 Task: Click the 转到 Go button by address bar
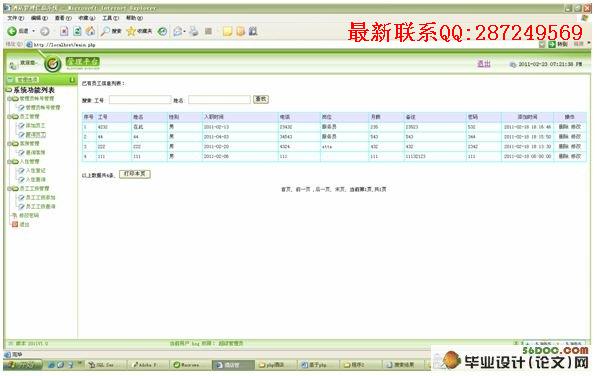click(x=558, y=45)
